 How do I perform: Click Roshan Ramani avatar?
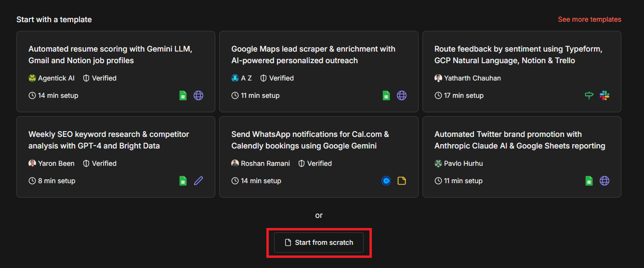point(235,163)
